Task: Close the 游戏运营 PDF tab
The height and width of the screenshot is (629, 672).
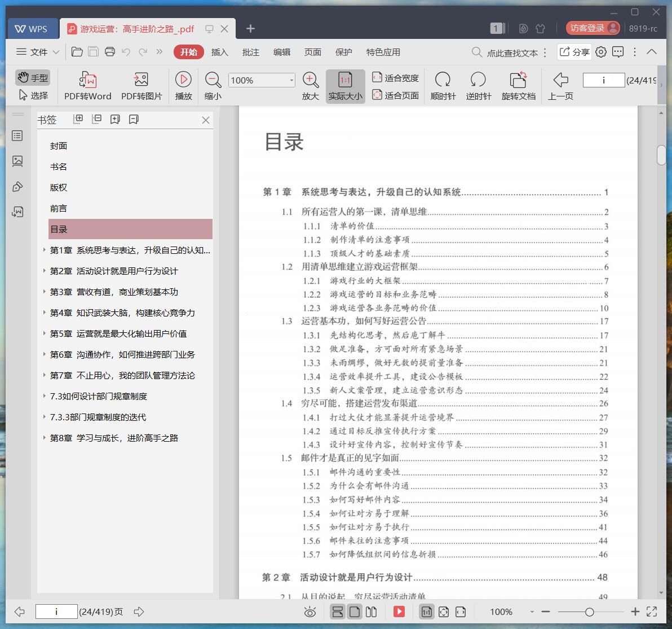Action: point(224,29)
